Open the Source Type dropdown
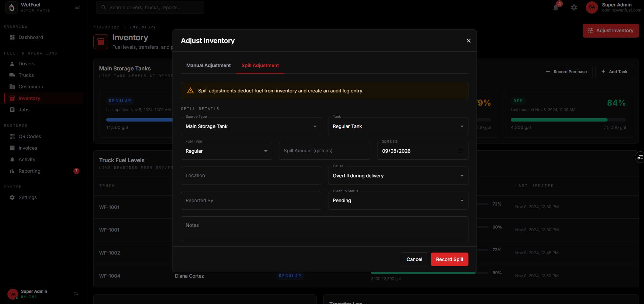Image resolution: width=644 pixels, height=304 pixels. click(x=251, y=126)
